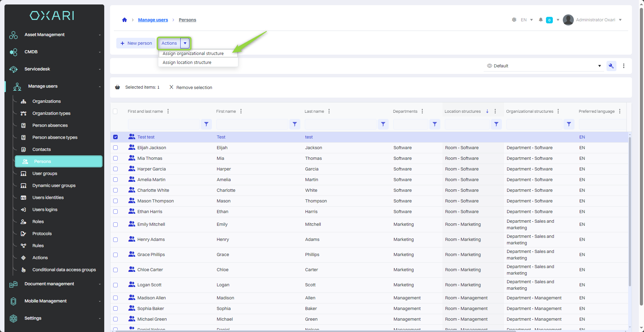Click the First name column filter icon
This screenshot has width=644, height=332.
point(295,124)
